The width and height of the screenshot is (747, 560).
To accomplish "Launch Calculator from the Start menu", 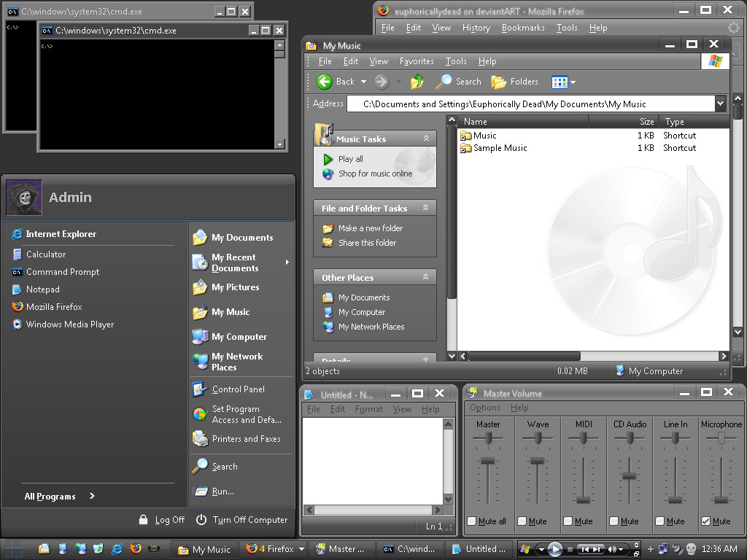I will pos(39,254).
